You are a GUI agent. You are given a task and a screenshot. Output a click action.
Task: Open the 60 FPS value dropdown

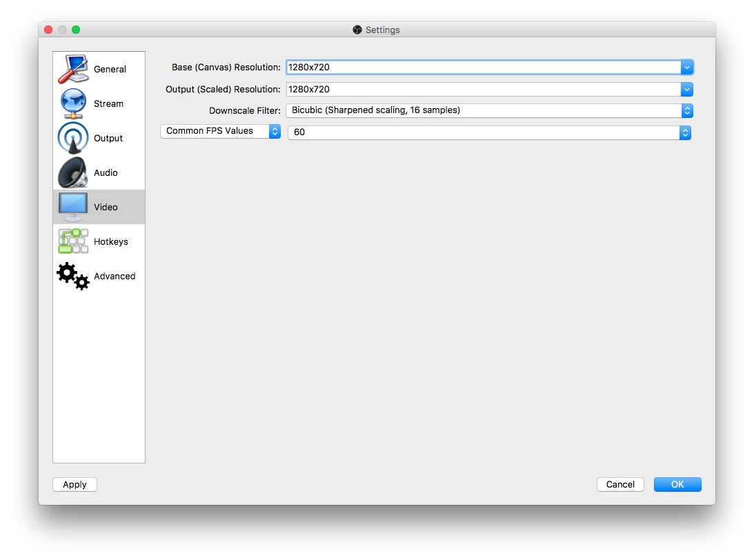(x=489, y=132)
